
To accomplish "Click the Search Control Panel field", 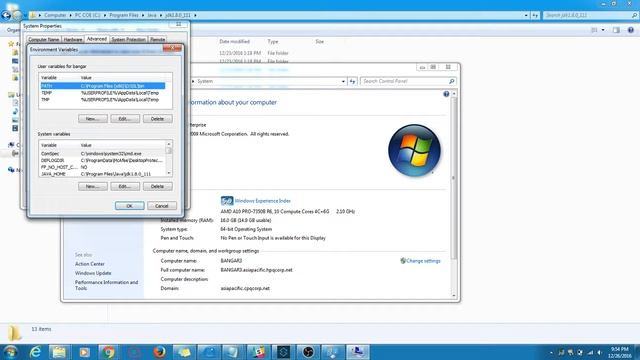I will coord(408,81).
